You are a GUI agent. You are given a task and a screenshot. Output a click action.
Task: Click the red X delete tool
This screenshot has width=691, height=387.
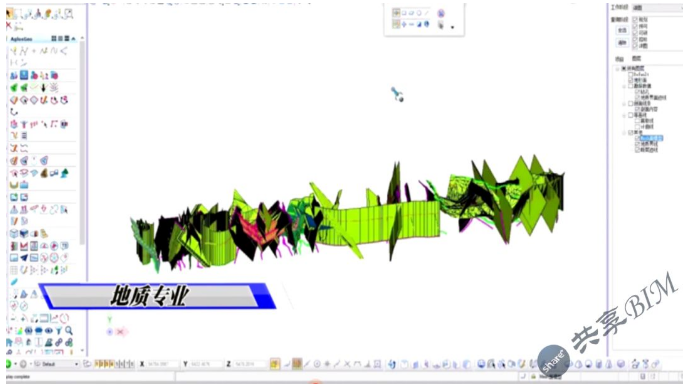(x=8, y=26)
